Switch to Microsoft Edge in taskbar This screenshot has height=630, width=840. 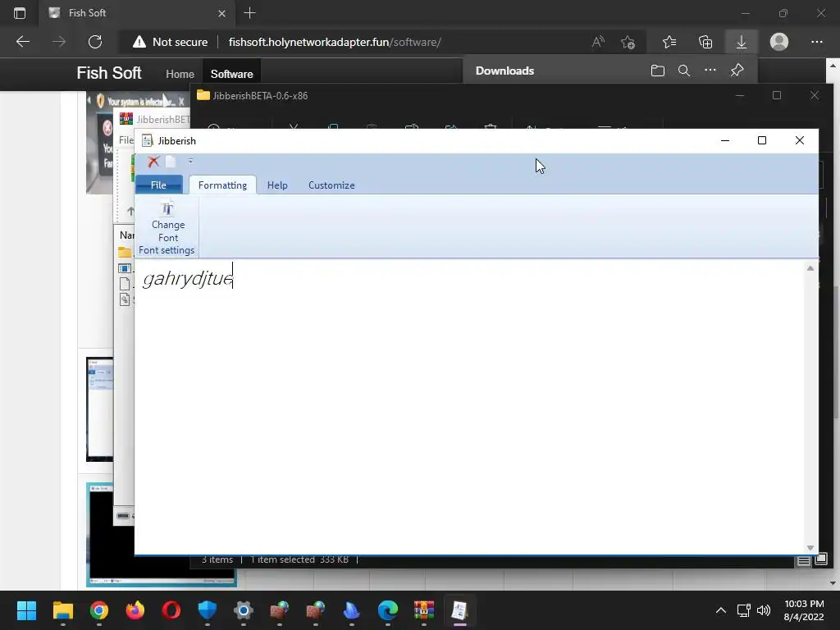click(x=388, y=610)
